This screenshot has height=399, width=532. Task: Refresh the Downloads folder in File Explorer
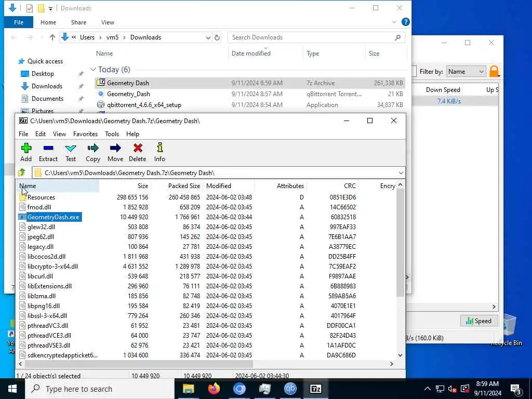coord(217,37)
